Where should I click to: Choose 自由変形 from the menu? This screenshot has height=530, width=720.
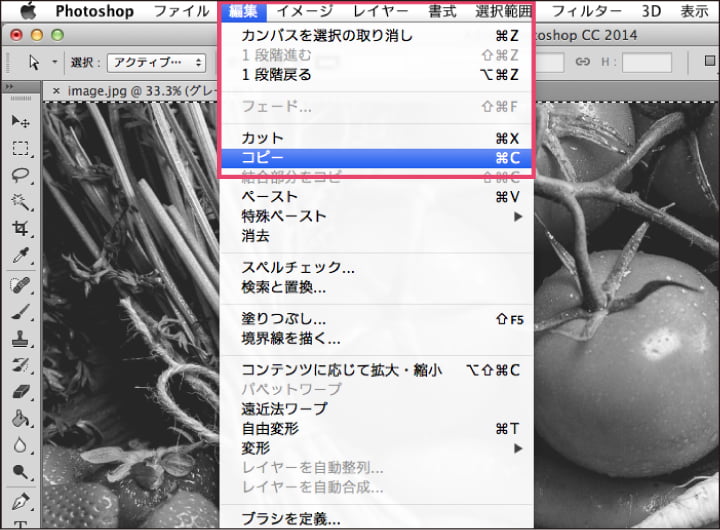point(377,429)
